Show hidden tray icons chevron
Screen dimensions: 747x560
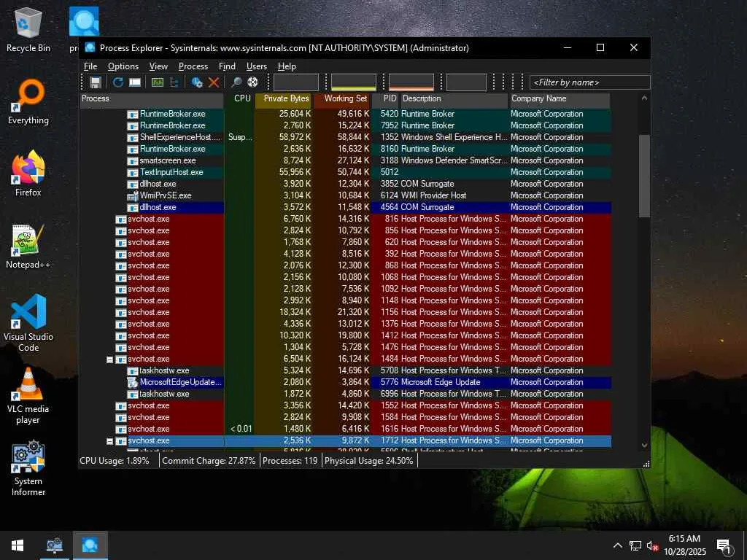[617, 545]
